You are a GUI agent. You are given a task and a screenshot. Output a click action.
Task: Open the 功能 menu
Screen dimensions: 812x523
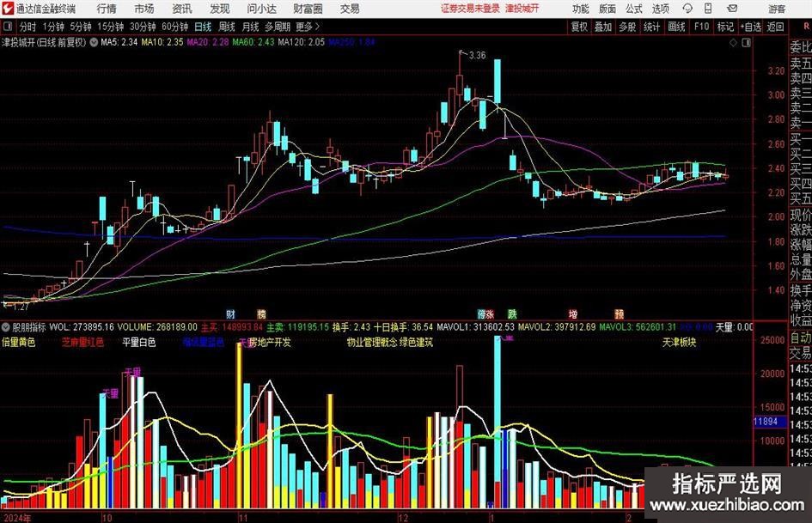[x=581, y=9]
